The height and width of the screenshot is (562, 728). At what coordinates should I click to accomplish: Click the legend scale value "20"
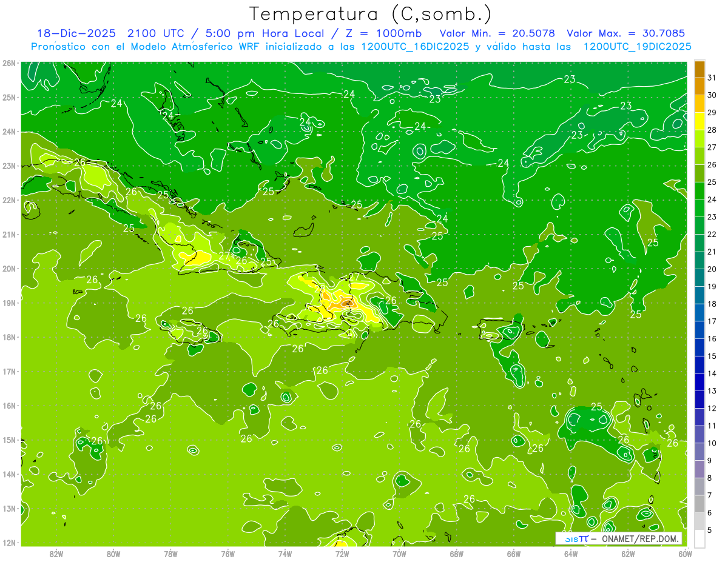(x=712, y=269)
